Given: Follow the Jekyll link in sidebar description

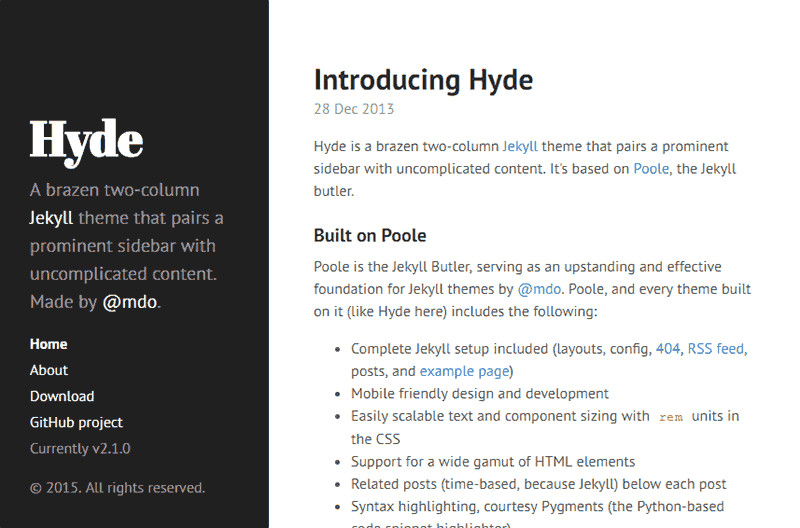Looking at the screenshot, I should [x=51, y=218].
